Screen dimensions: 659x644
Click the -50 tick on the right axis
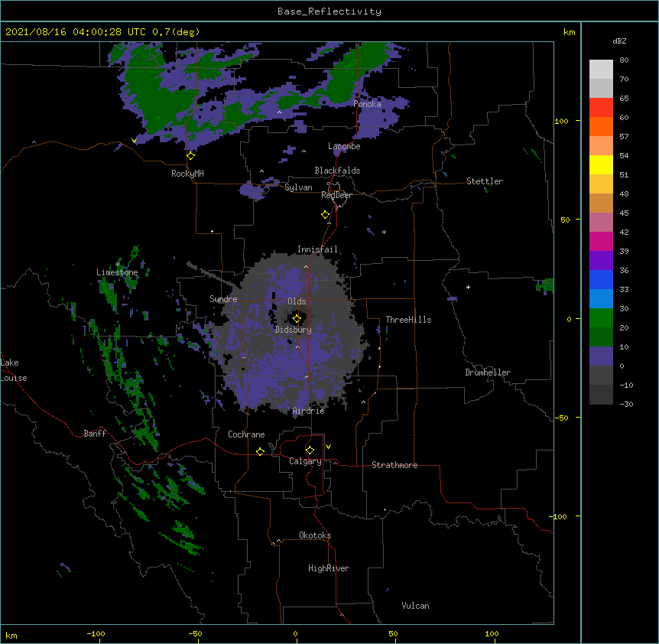561,418
